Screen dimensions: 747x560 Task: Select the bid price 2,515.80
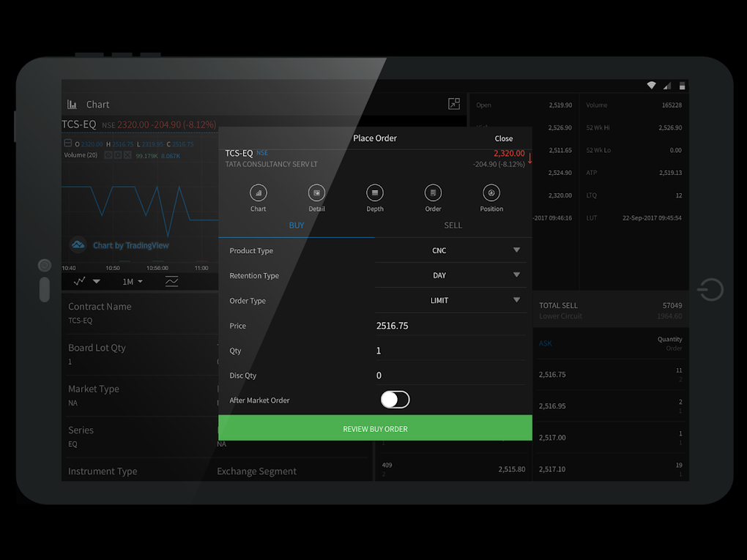click(x=512, y=469)
